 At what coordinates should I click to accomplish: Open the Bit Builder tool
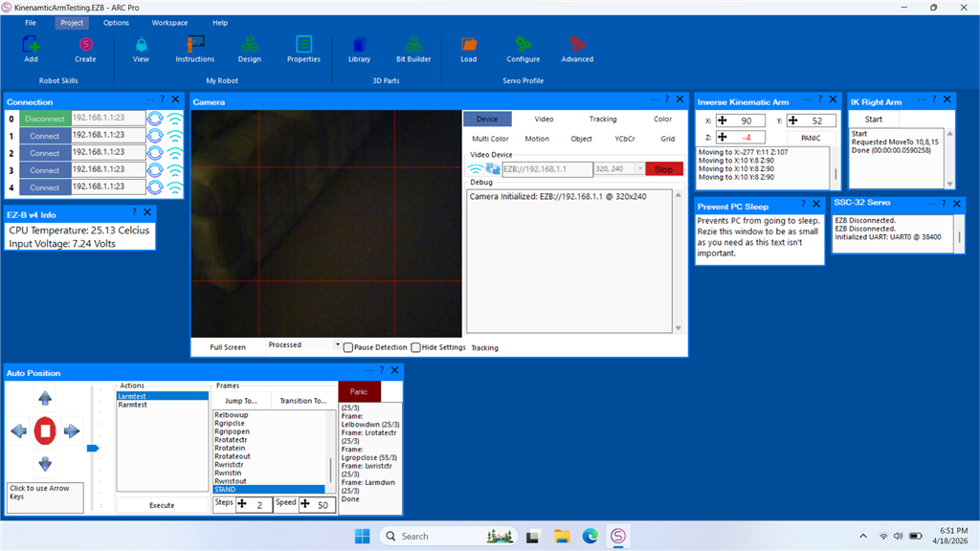[413, 45]
